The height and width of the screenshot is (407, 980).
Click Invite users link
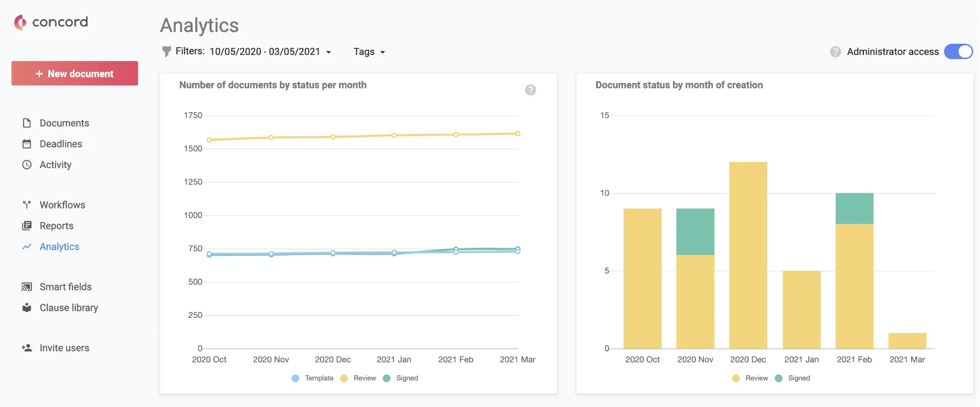[64, 348]
